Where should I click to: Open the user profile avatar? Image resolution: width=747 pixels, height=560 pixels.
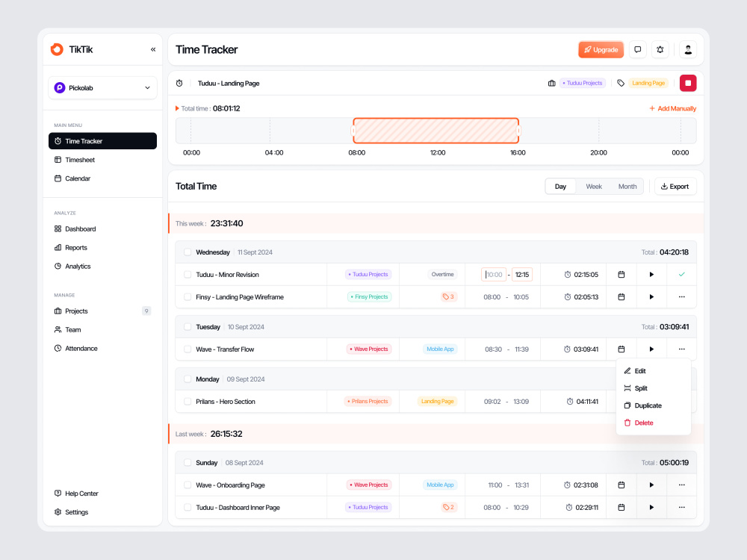pyautogui.click(x=688, y=49)
